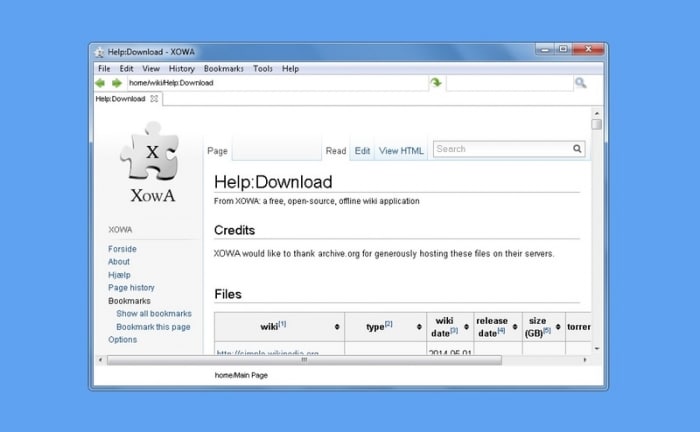This screenshot has width=700, height=432.
Task: Click the vertical scrollbar thumb
Action: [596, 124]
